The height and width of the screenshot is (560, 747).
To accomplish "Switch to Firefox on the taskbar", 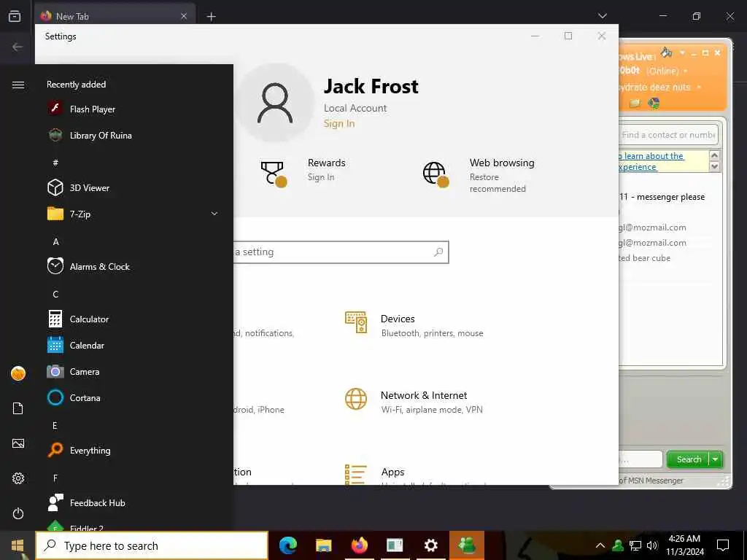I will pyautogui.click(x=360, y=545).
